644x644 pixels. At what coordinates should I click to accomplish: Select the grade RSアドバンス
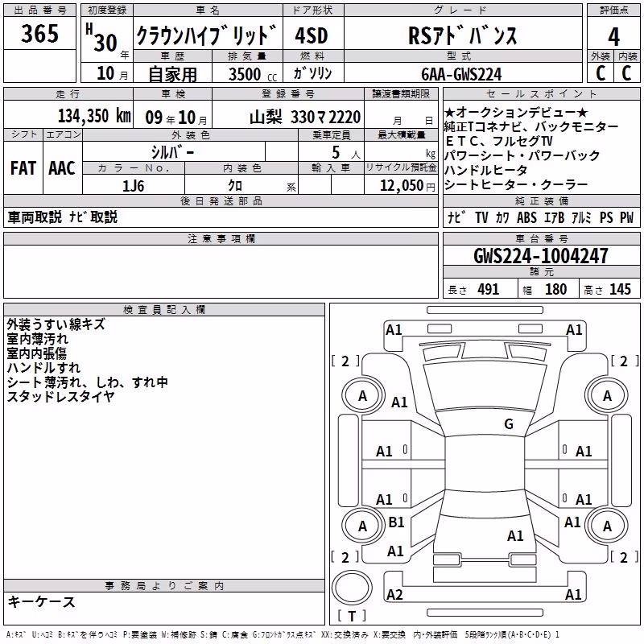tap(463, 35)
